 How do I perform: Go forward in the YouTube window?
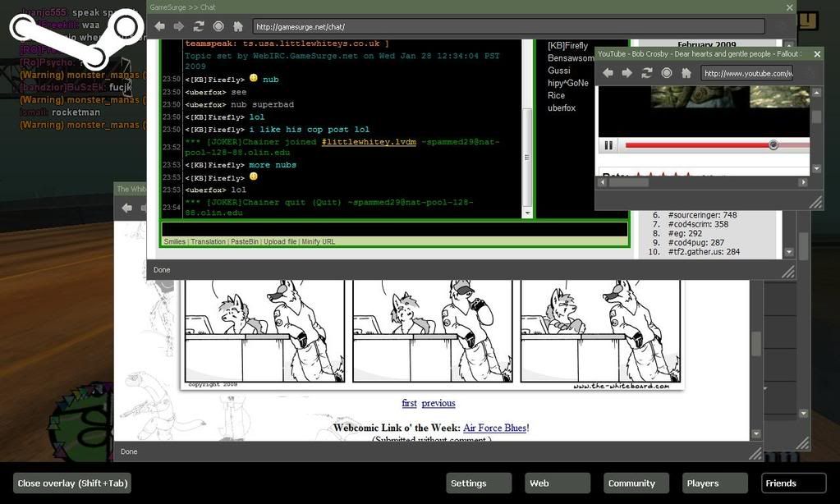[x=627, y=73]
